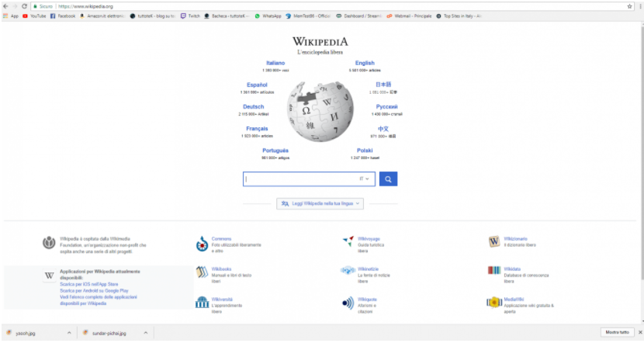Open the Commons link

221,239
